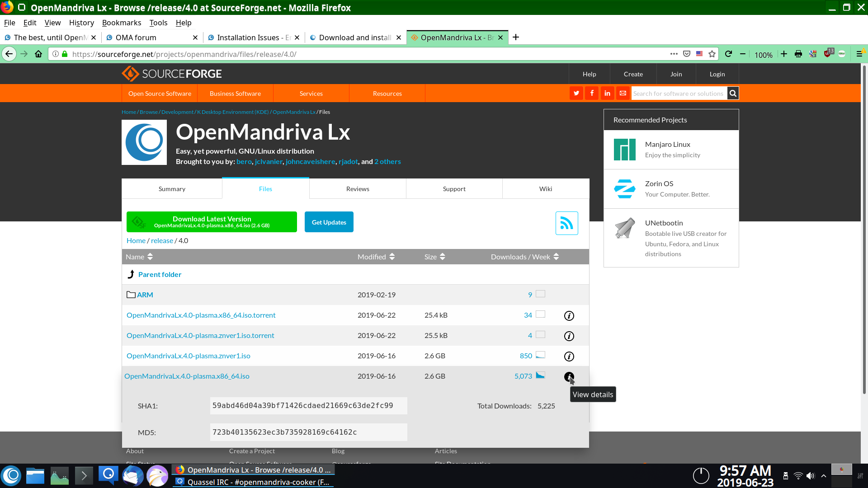Open the Zorin OS recommended project
This screenshot has height=488, width=868.
(671, 189)
